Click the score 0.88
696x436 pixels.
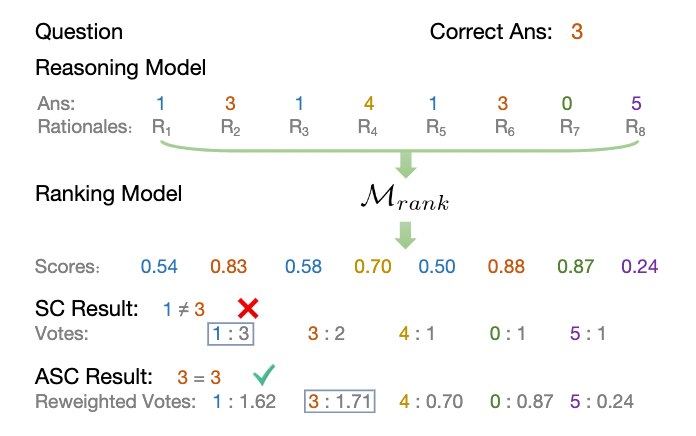[x=504, y=267]
